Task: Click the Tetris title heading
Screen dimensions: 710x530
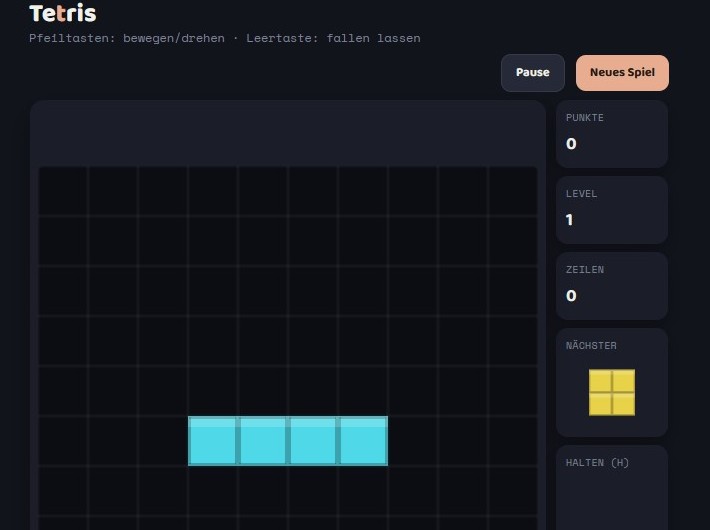Action: coord(63,14)
